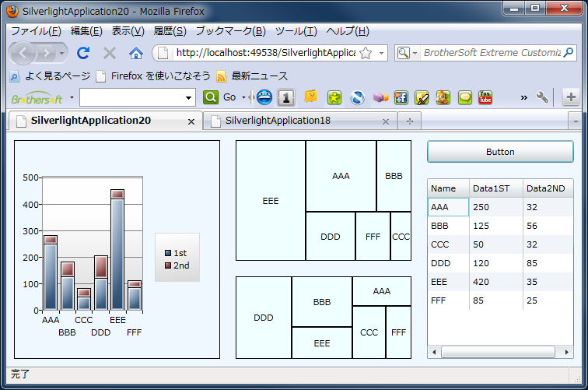The height and width of the screenshot is (390, 588).
Task: Click the number 1 toolbar icon
Action: click(x=286, y=98)
